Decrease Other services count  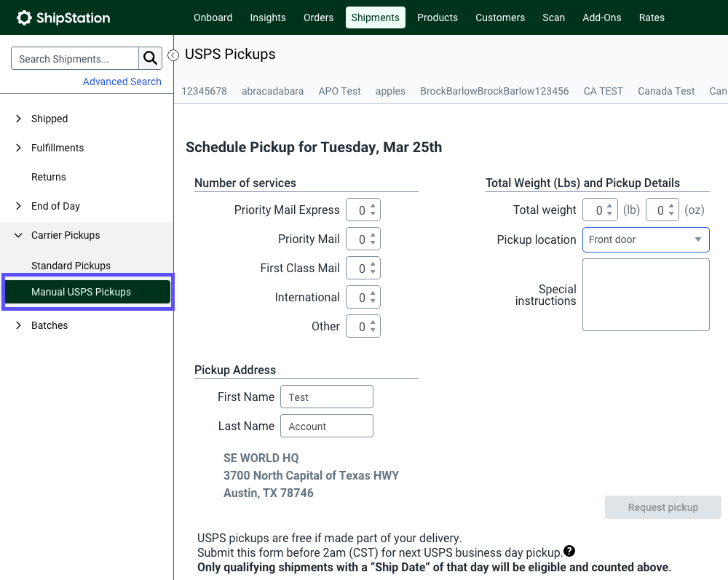(373, 330)
